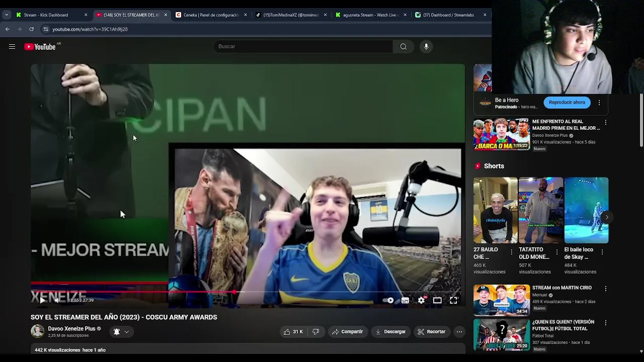Open notification bell dropdown for channel
The height and width of the screenshot is (362, 644).
[x=121, y=332]
